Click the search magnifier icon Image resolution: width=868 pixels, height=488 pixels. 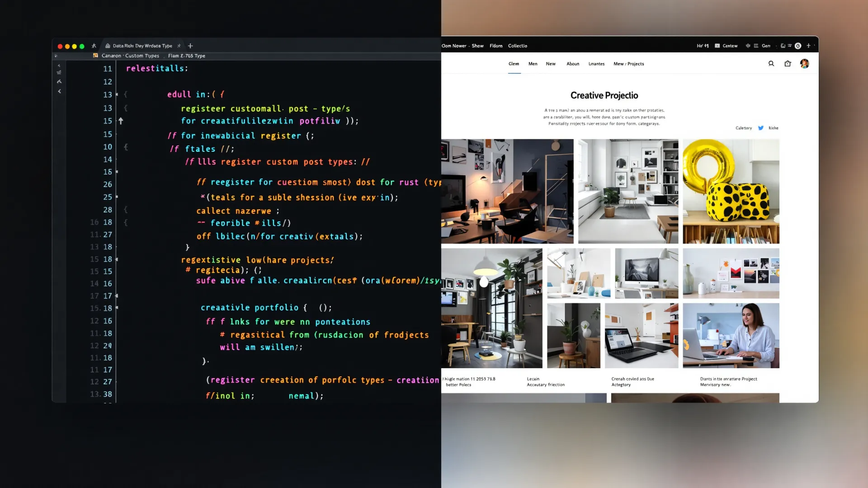coord(771,64)
